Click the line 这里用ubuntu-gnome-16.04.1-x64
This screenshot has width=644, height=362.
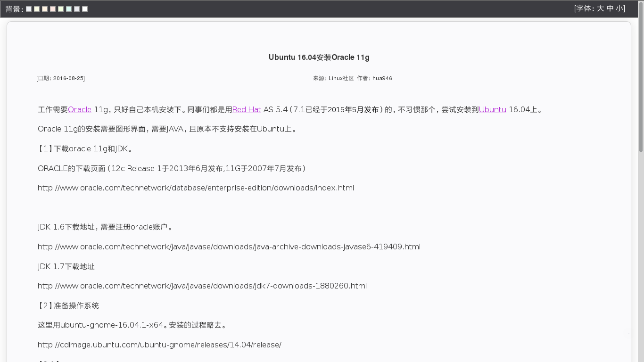coord(132,325)
